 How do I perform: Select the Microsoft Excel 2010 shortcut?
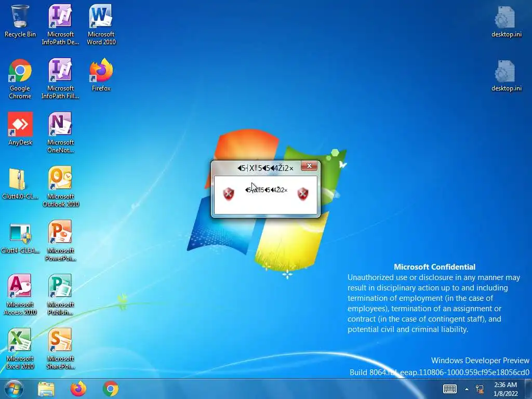tap(20, 349)
